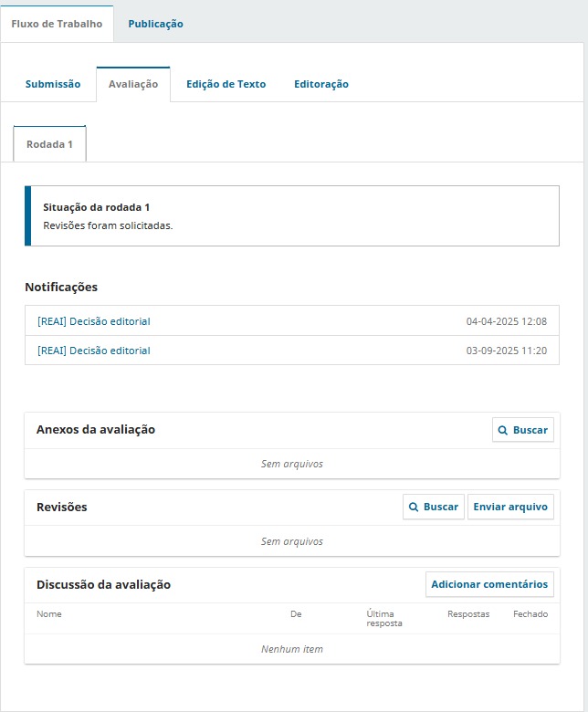Select the Rodada 1 round tab
Viewport: 588px width, 712px height.
click(x=50, y=144)
